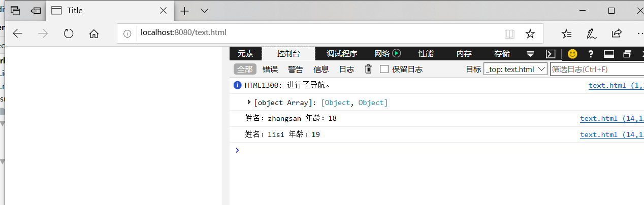Go forward with the forward arrow
This screenshot has height=205, width=644.
point(43,33)
